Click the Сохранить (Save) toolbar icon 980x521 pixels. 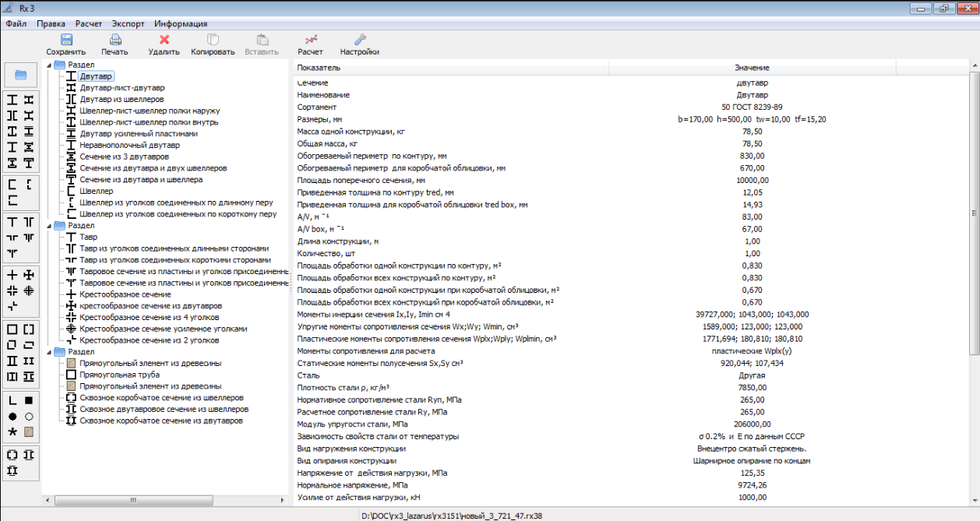coord(66,39)
